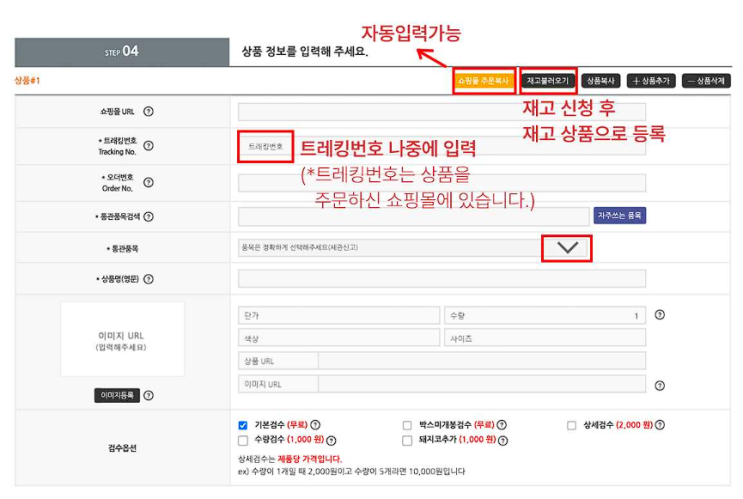Enable 박스미개봉검수 (무료) checkbox

[407, 425]
